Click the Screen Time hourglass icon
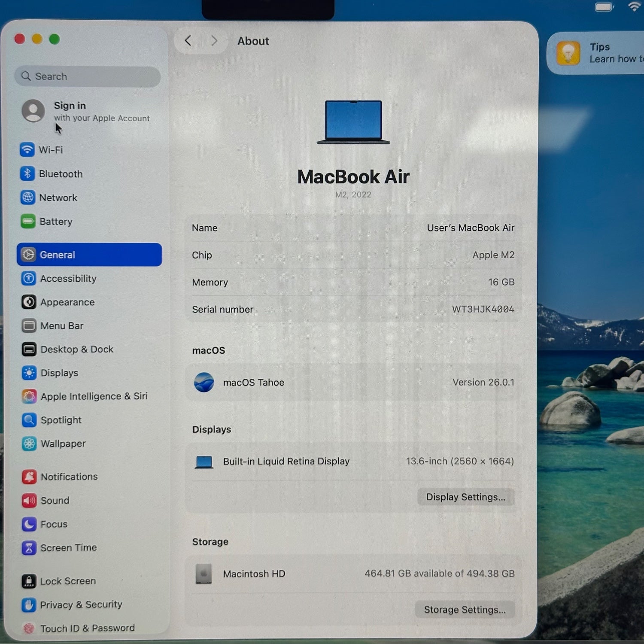The width and height of the screenshot is (644, 644). 29,548
